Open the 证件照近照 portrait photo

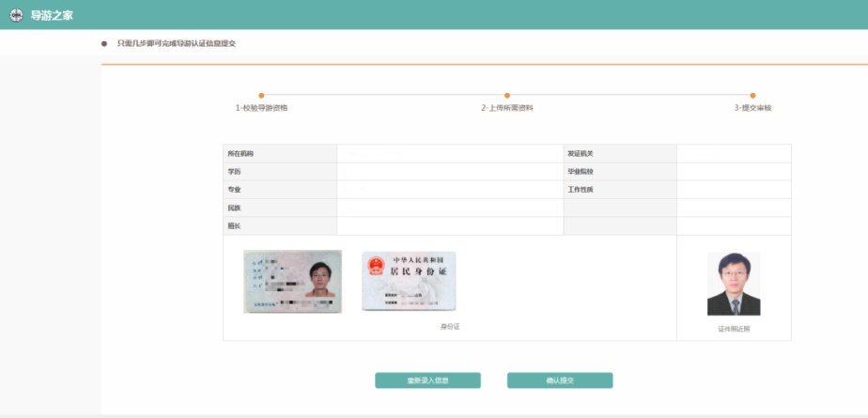pyautogui.click(x=734, y=284)
